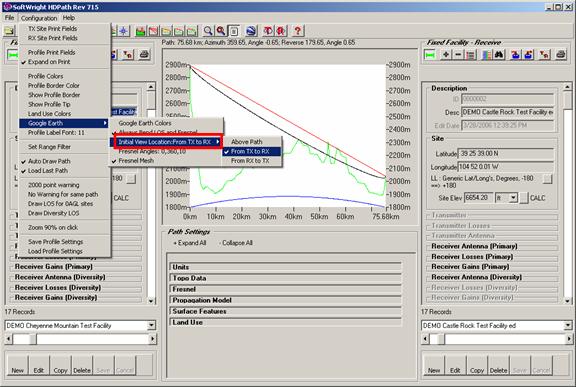Click the printer icon in Receive panel
Image resolution: width=576 pixels, height=387 pixels.
561,55
